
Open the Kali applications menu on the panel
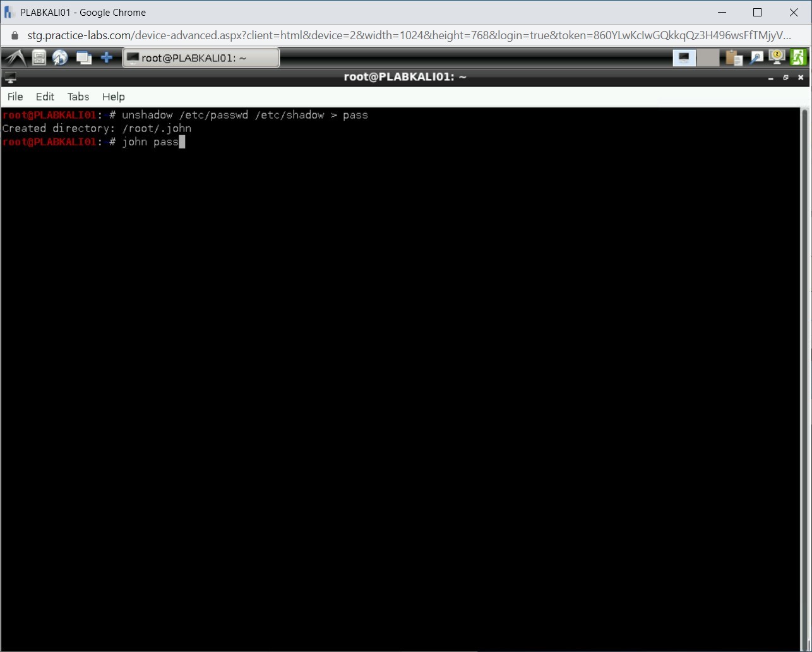click(14, 57)
